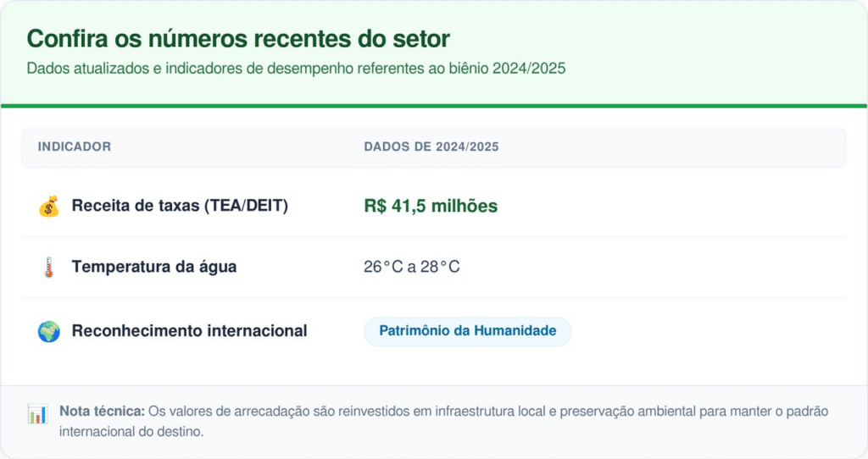Click the subtitle starting with "Dados atualizados"
This screenshot has width=868, height=459.
coord(296,69)
